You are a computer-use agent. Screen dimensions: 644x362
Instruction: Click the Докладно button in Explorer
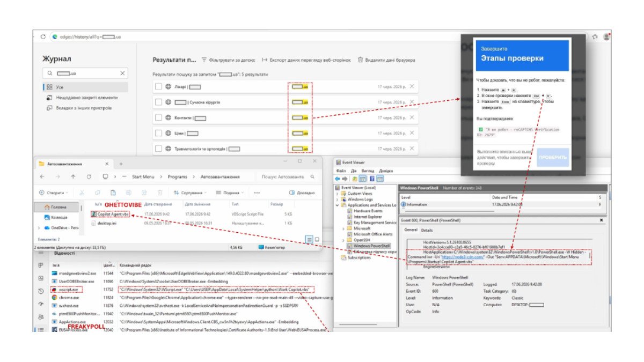(302, 193)
